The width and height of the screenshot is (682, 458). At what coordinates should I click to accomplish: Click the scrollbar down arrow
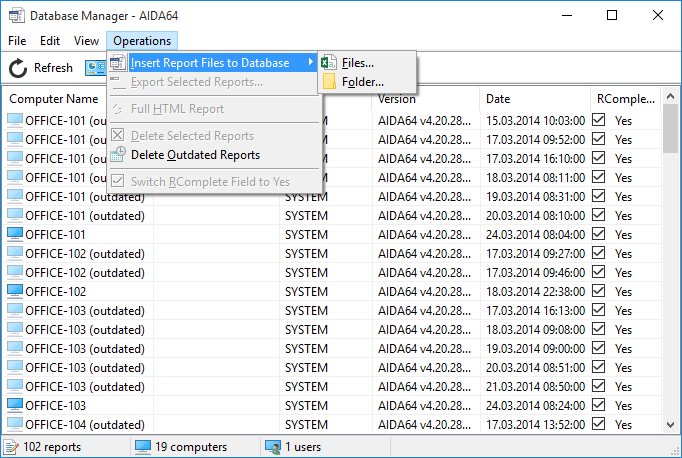671,425
